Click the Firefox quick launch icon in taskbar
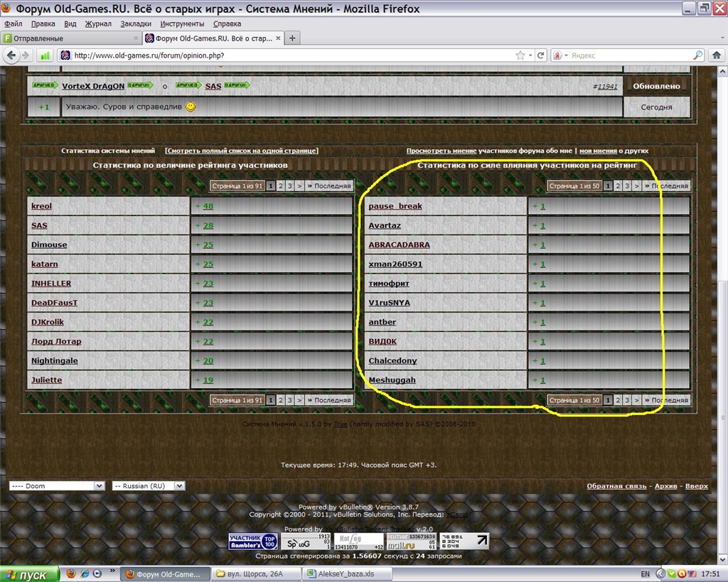Screen dimensions: 728x582 pyautogui.click(x=71, y=573)
